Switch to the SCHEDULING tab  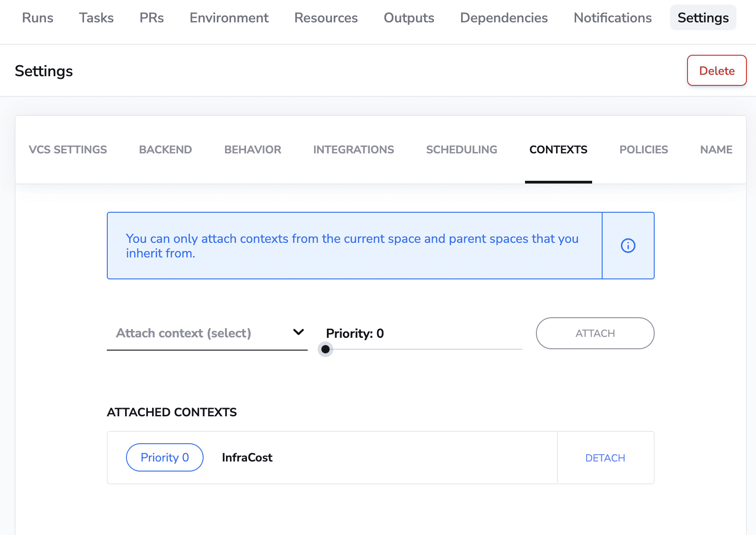coord(461,149)
